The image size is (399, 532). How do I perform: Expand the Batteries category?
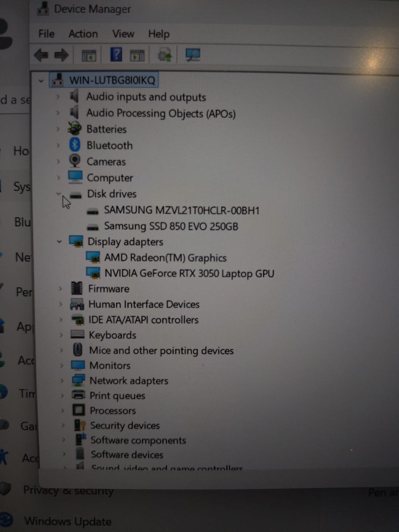[x=58, y=129]
